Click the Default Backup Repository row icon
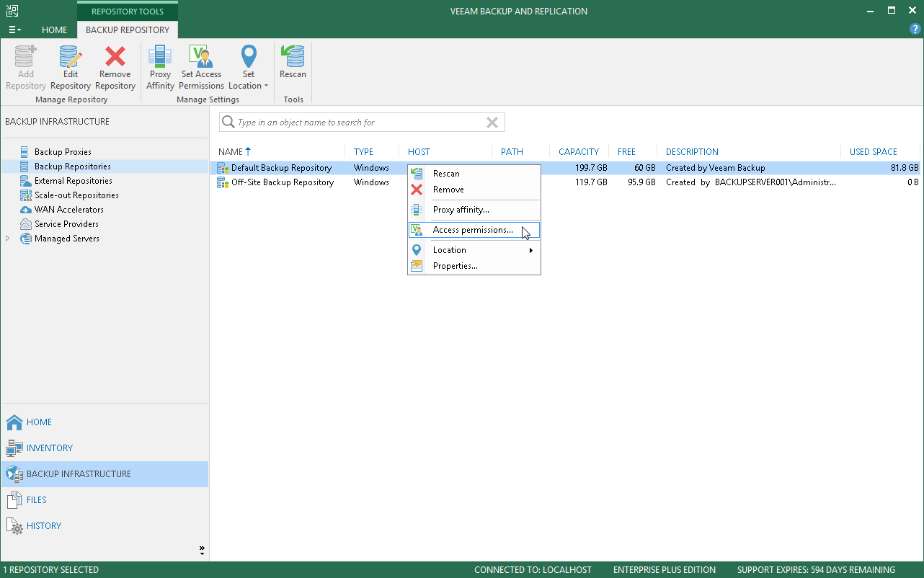 pos(223,168)
